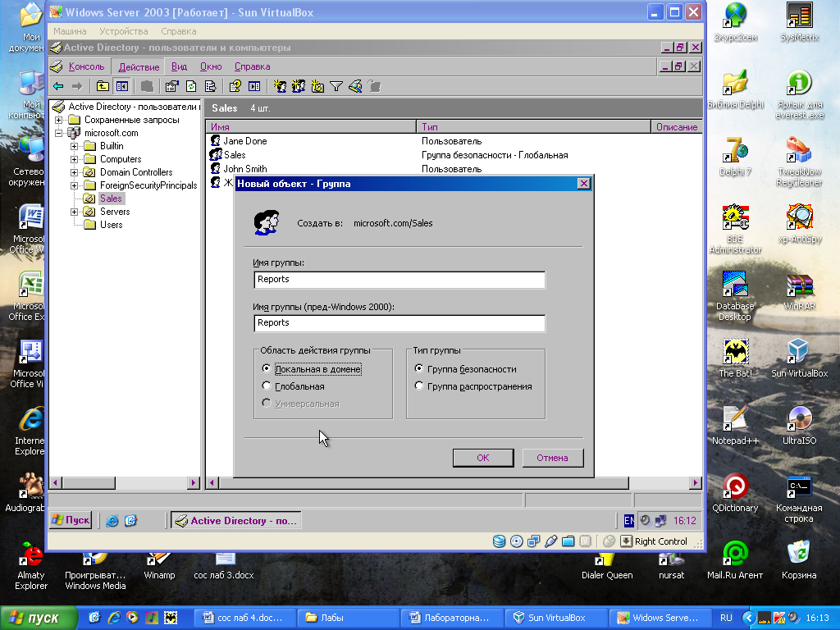This screenshot has height=630, width=840.
Task: Click the Back arrow in the console toolbar
Action: [58, 86]
